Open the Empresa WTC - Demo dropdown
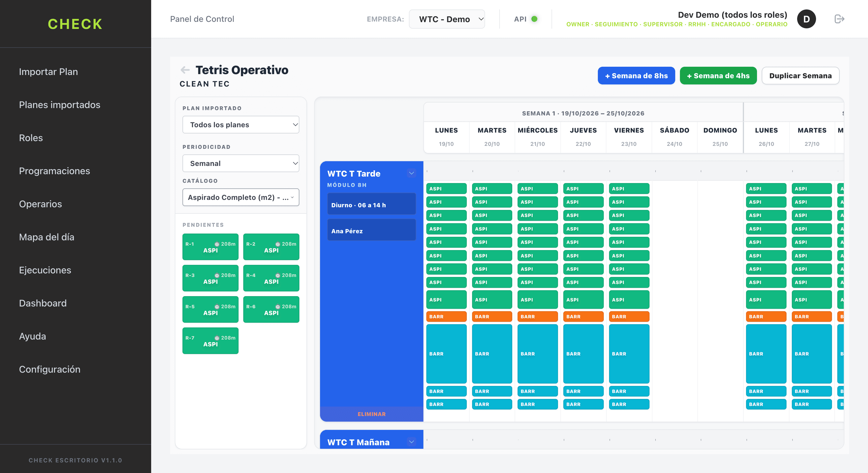The image size is (868, 473). [x=447, y=19]
